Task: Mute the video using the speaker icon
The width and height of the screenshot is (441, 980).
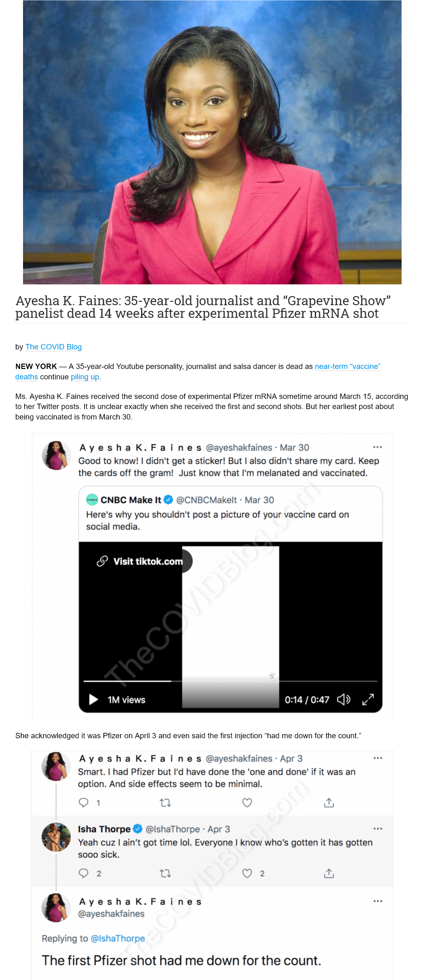Action: tap(344, 699)
